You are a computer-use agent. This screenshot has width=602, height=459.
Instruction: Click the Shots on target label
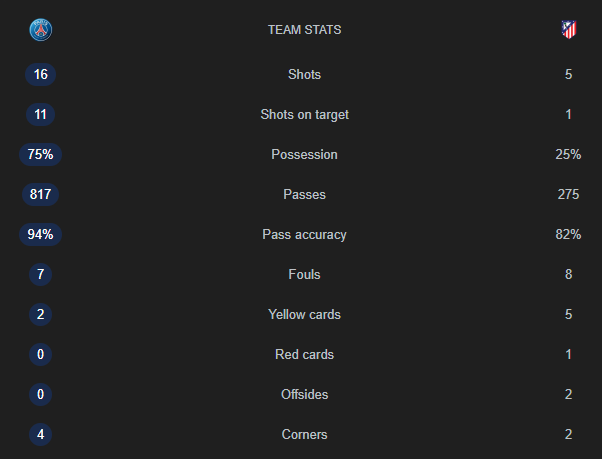[x=304, y=114]
